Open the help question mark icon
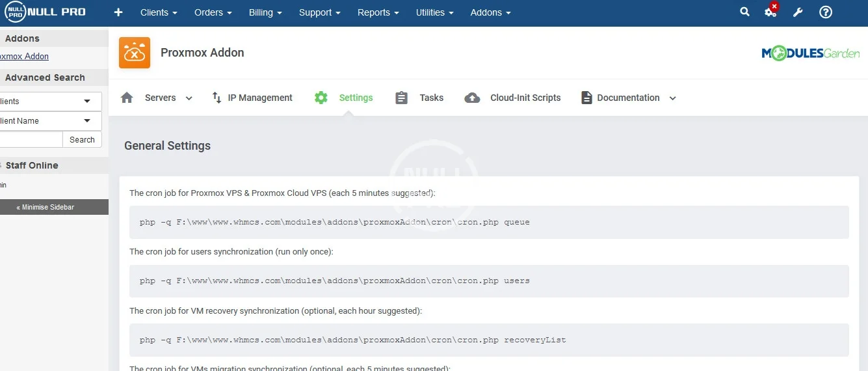This screenshot has width=868, height=371. click(x=826, y=12)
